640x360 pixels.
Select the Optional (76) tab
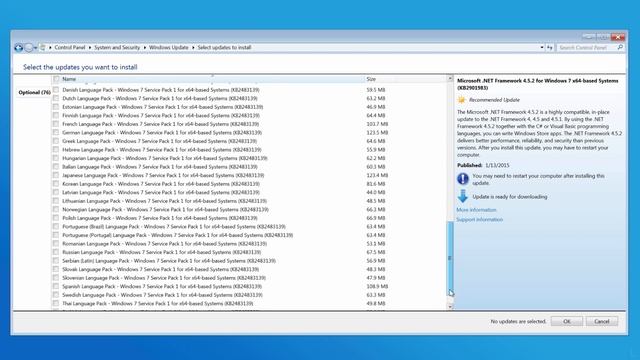click(x=34, y=93)
